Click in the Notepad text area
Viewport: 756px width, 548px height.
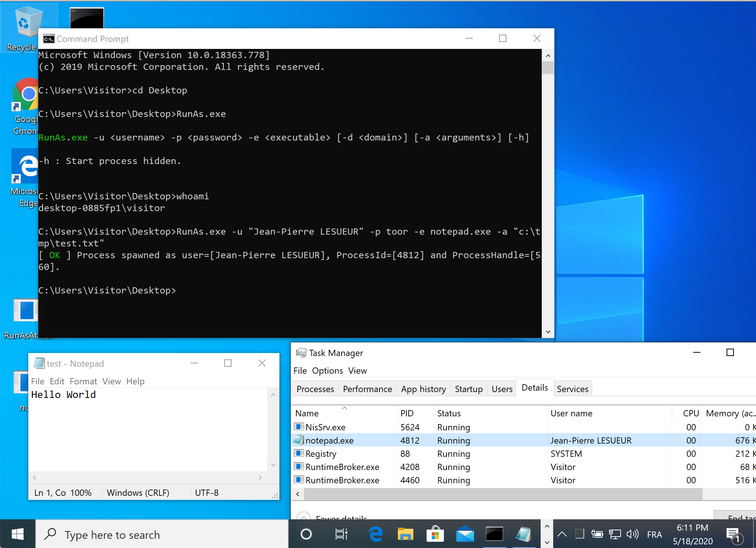(x=148, y=430)
